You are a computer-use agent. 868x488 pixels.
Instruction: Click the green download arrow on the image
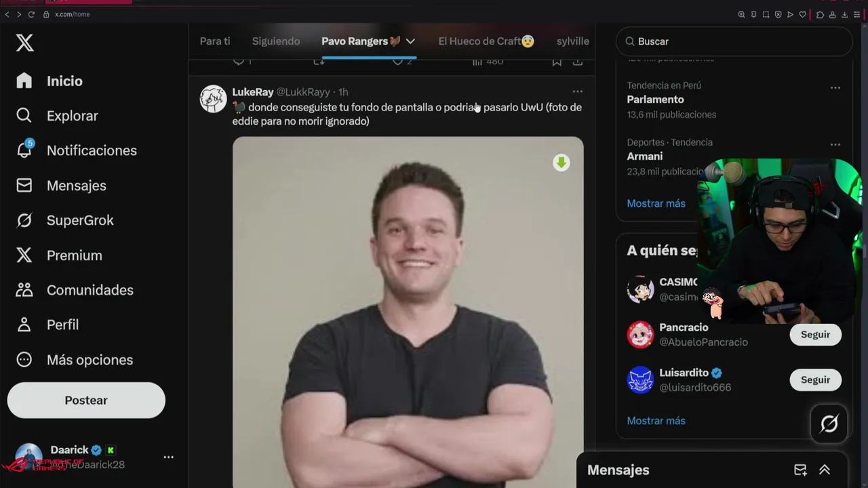pos(561,163)
